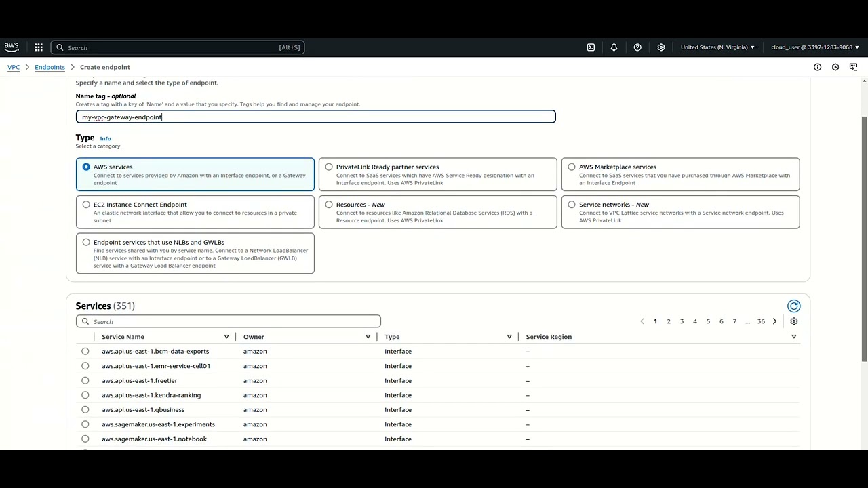Click the Services search box

coord(229,321)
